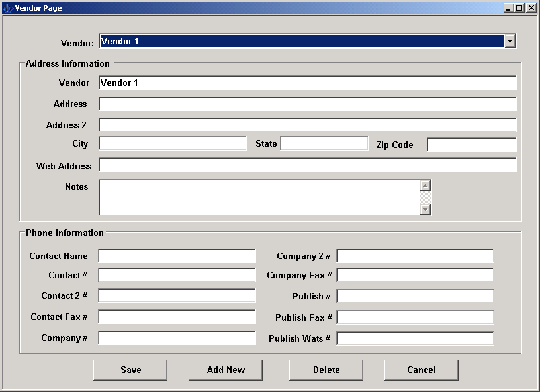
Task: Click the Vendor Page title bar icon
Action: pyautogui.click(x=9, y=8)
